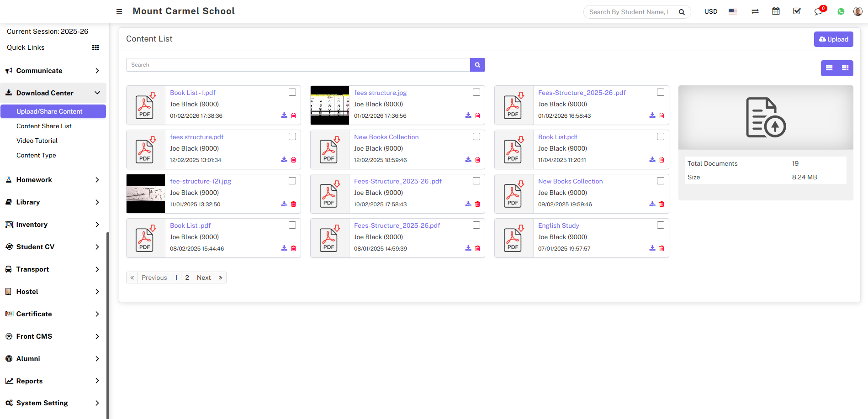
Task: Click the Upload button
Action: pos(833,39)
